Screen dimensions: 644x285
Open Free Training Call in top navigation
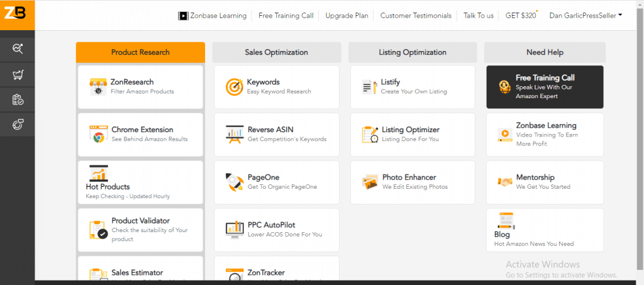tap(286, 16)
